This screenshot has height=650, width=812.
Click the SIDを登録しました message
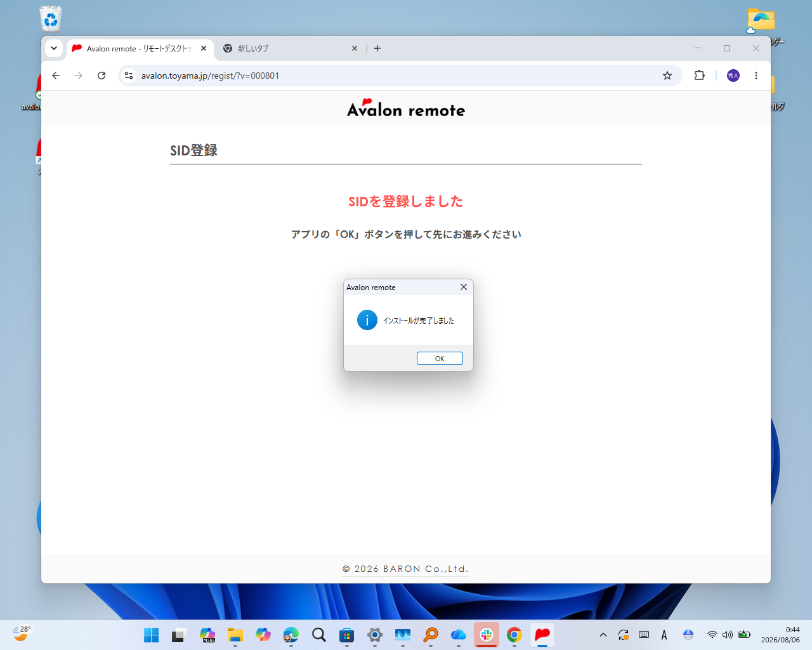pos(406,201)
